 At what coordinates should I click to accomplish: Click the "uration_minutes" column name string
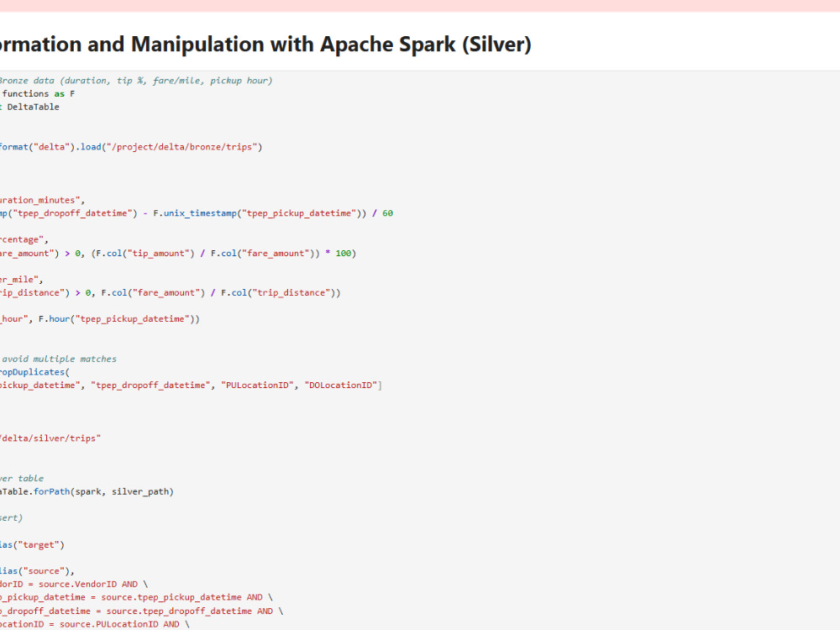pyautogui.click(x=40, y=200)
